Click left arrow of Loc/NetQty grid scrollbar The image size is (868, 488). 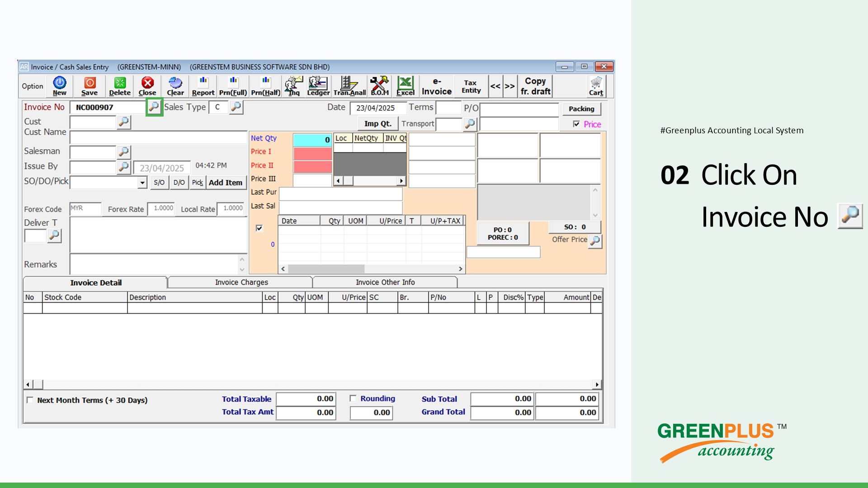(x=338, y=181)
